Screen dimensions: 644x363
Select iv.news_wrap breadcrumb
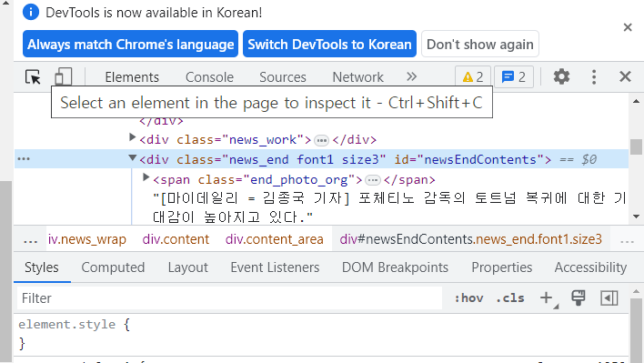pyautogui.click(x=87, y=239)
